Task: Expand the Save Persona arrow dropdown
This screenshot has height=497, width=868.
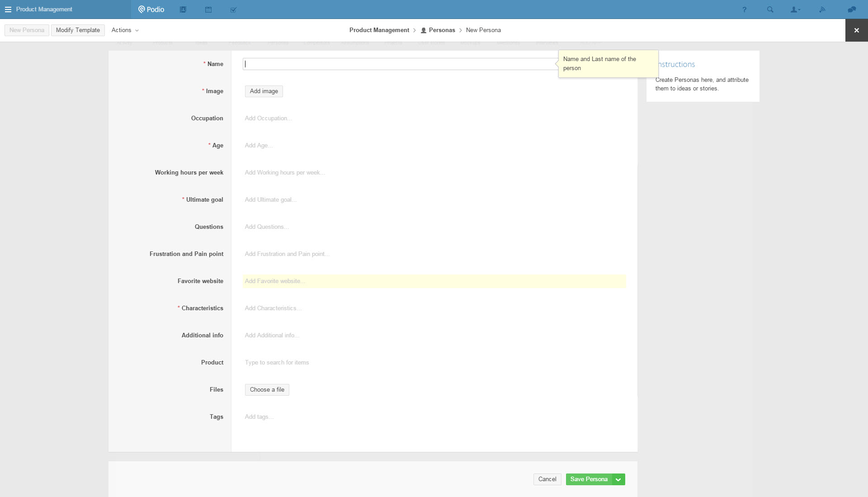Action: click(x=618, y=479)
